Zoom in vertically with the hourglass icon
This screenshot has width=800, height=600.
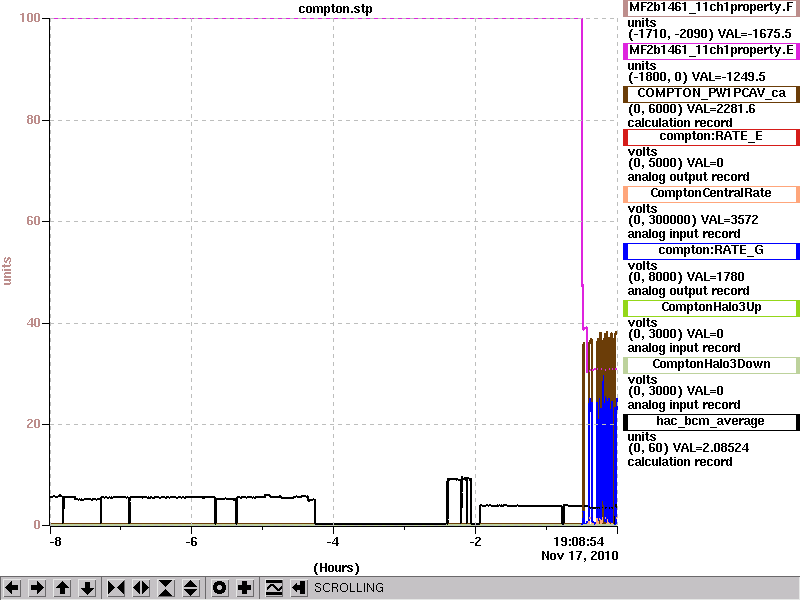[x=166, y=588]
